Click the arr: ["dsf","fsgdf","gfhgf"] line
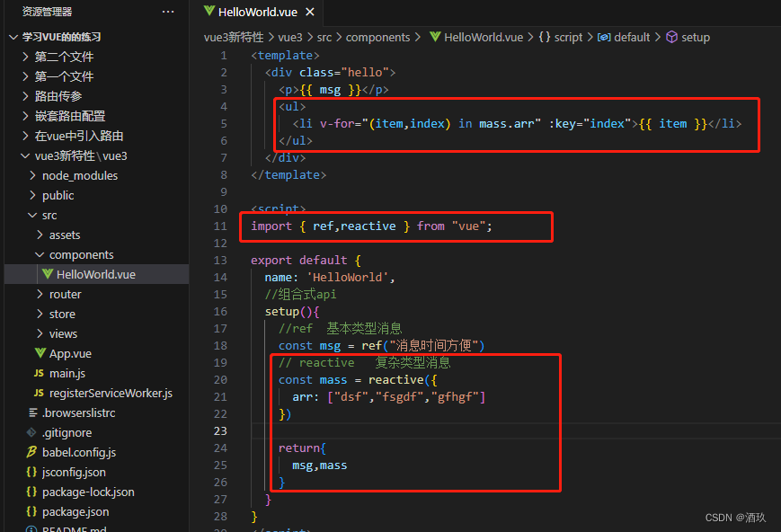The height and width of the screenshot is (532, 781). tap(388, 397)
